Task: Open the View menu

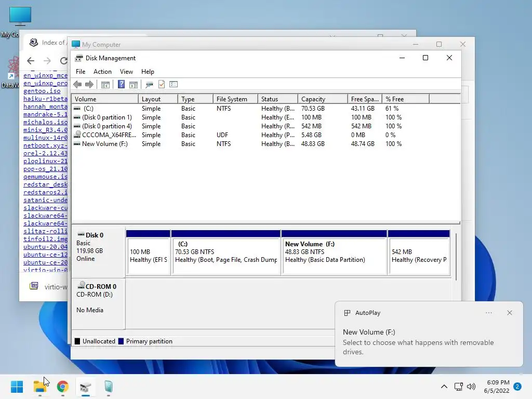Action: click(x=126, y=72)
